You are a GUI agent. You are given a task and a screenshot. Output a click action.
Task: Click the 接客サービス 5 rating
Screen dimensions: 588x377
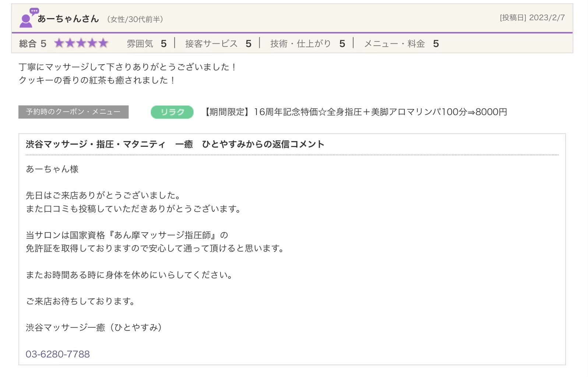tap(218, 44)
